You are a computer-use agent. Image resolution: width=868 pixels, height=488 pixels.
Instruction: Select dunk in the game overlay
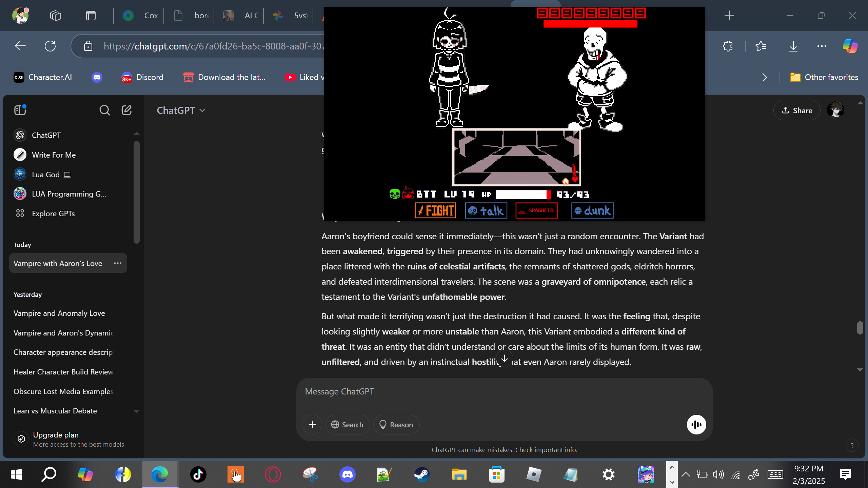click(592, 210)
